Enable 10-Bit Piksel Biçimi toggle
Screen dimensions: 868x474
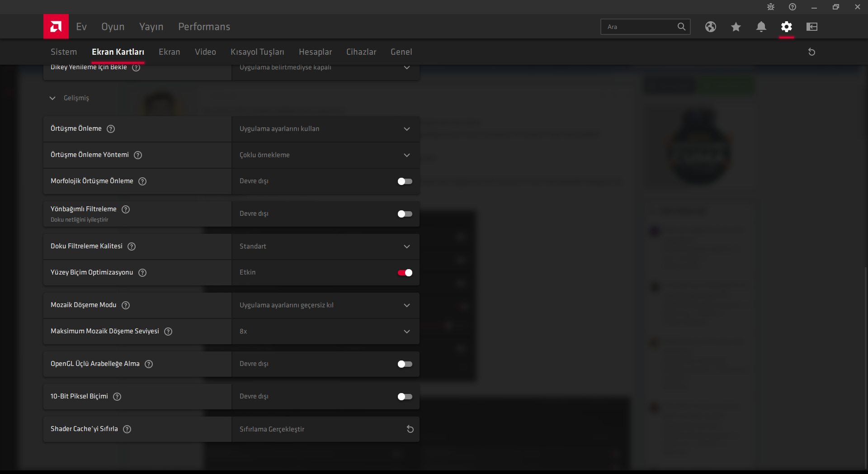405,397
